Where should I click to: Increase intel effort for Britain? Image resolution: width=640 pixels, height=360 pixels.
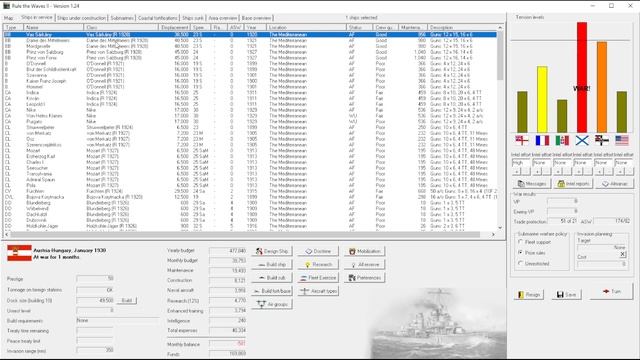coord(517,172)
